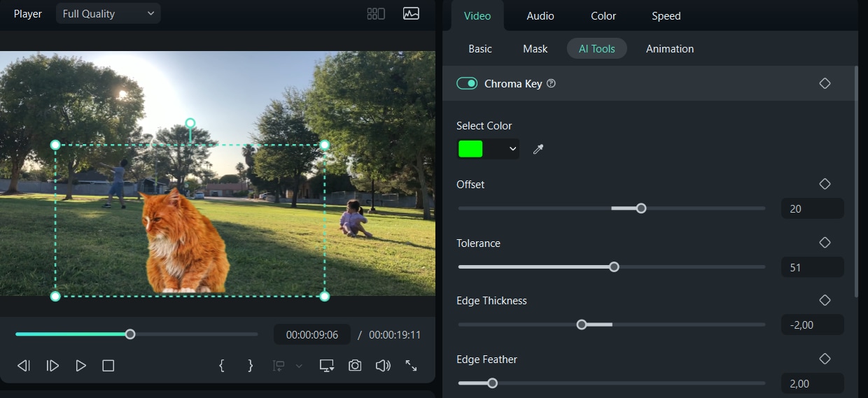Step forward one frame
The image size is (868, 398).
point(52,365)
